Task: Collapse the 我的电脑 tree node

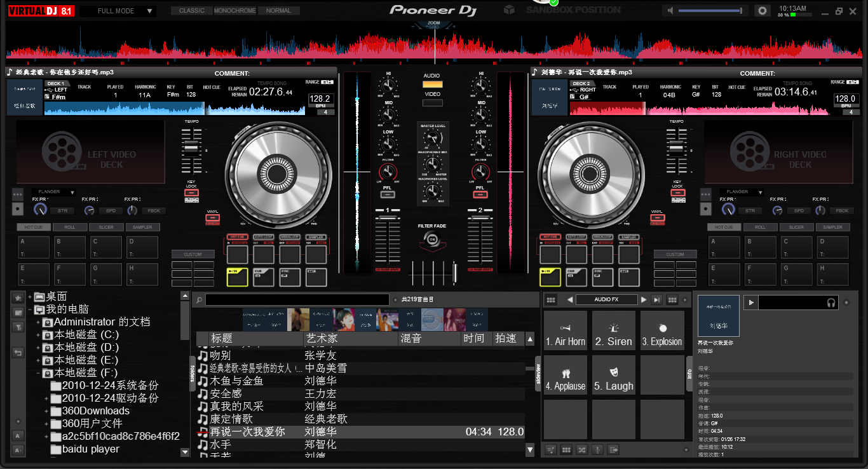Action: [x=29, y=309]
